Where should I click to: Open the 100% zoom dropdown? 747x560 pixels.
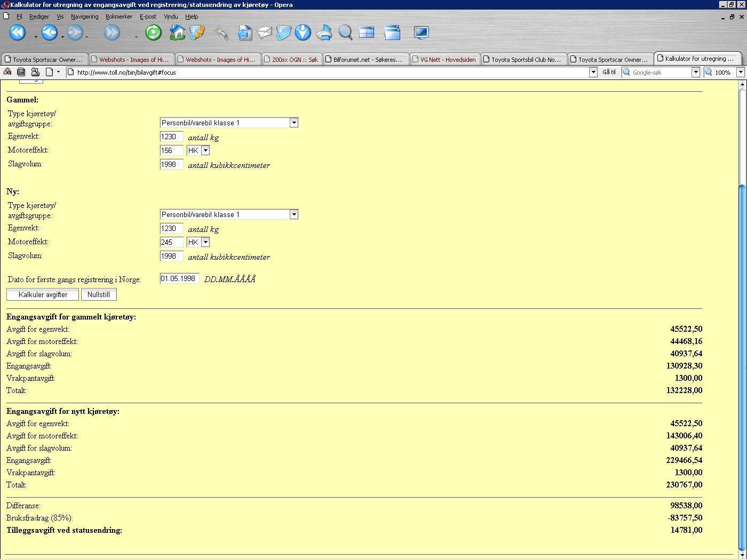click(740, 72)
